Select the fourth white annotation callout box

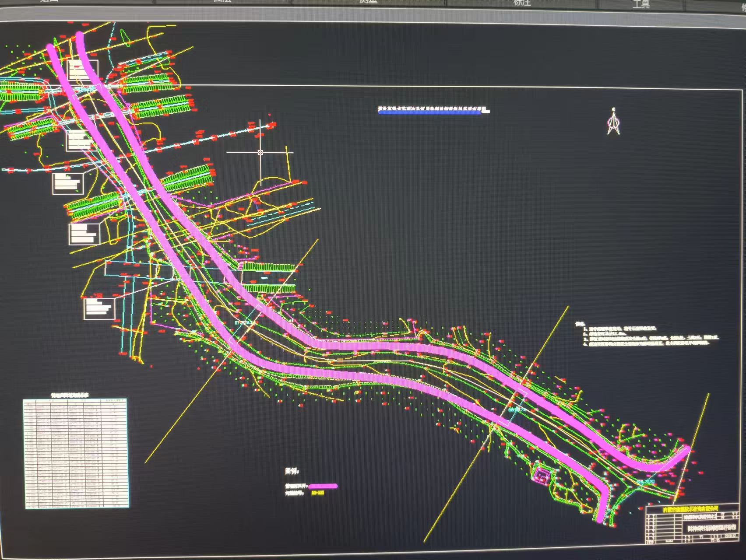[x=84, y=234]
